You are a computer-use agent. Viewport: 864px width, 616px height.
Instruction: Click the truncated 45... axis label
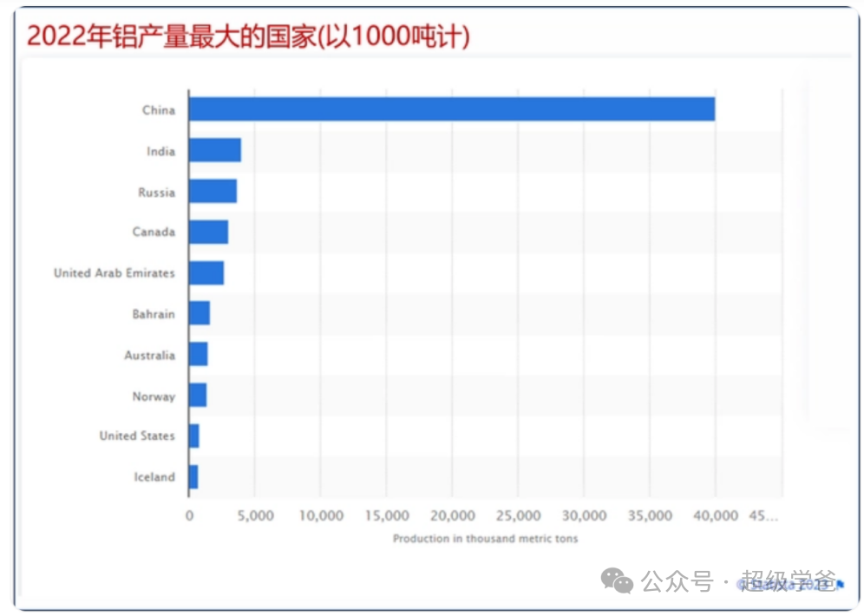(x=763, y=516)
